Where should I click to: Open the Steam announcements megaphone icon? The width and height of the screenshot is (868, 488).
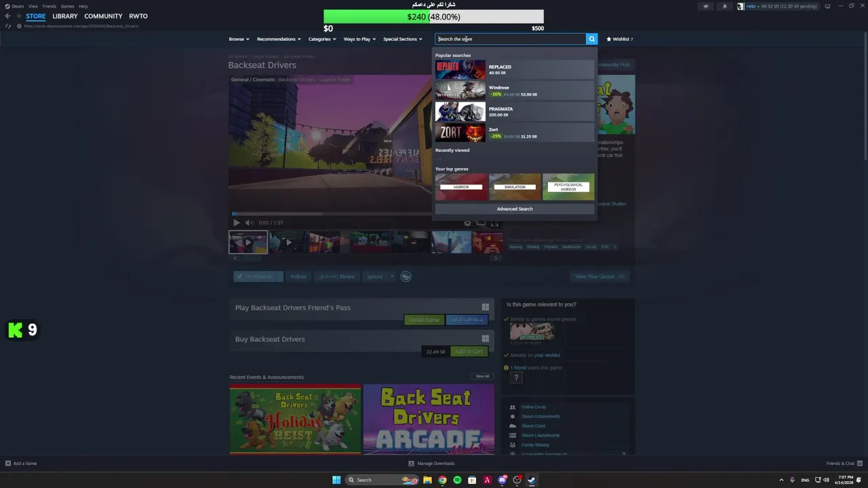705,6
